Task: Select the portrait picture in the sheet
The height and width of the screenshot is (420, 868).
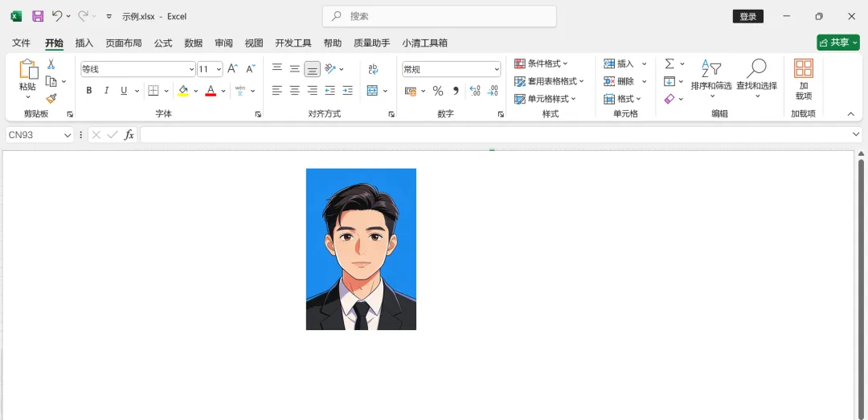Action: (361, 249)
